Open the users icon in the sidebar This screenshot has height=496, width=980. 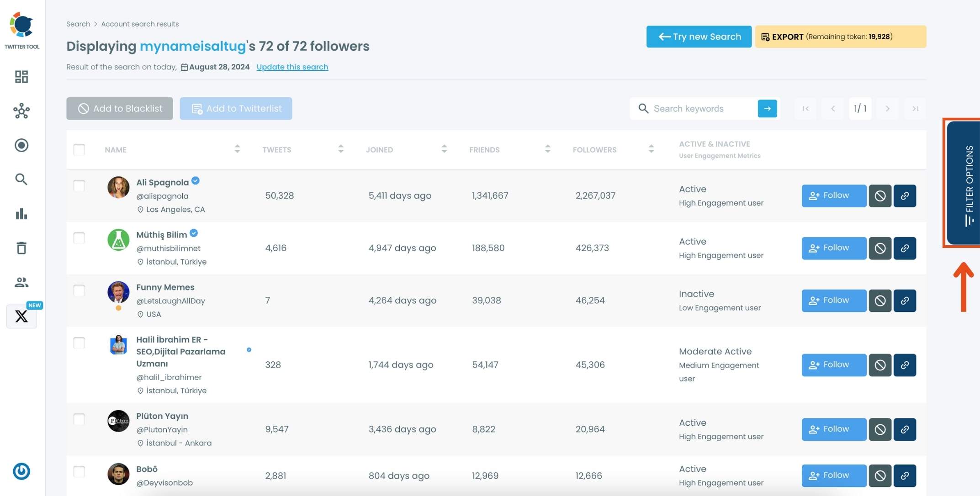tap(21, 282)
